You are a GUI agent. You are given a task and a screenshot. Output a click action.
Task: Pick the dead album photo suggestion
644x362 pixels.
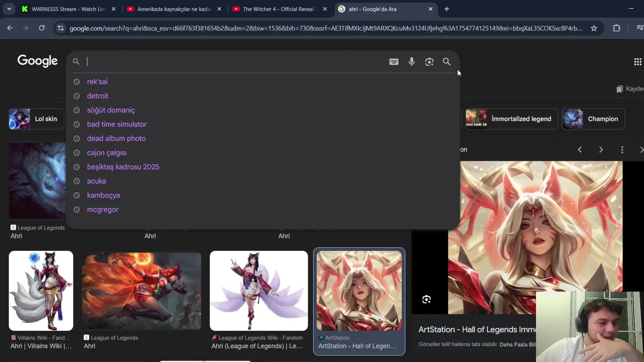click(x=116, y=138)
